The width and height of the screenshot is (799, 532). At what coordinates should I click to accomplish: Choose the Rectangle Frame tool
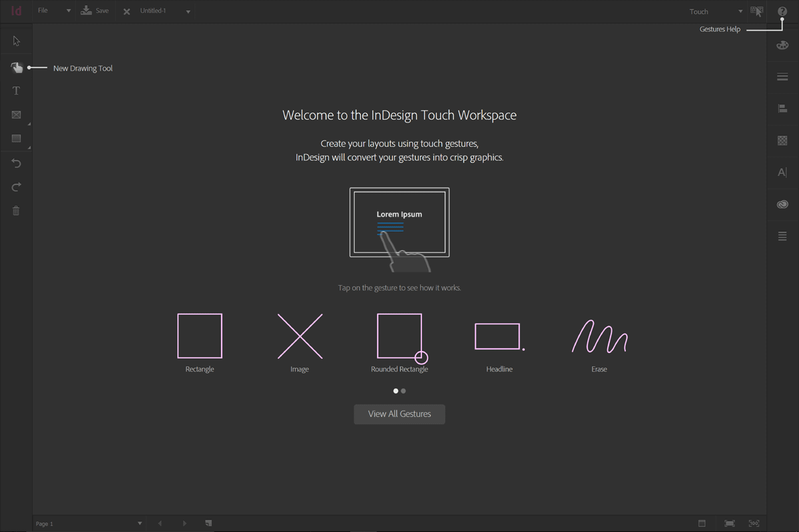[x=16, y=115]
